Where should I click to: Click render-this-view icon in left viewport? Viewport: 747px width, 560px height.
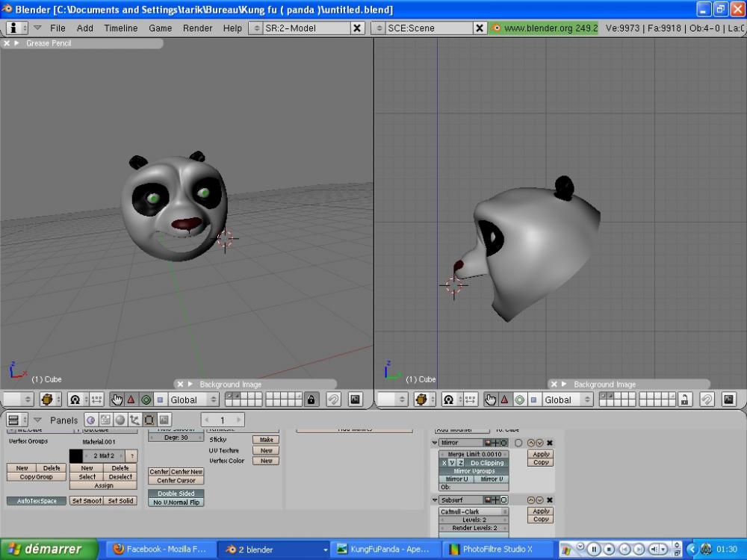pos(355,399)
